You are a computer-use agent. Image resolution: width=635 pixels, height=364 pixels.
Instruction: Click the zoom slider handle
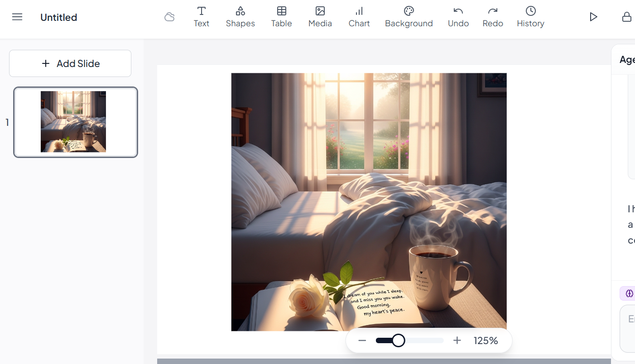[x=398, y=340]
